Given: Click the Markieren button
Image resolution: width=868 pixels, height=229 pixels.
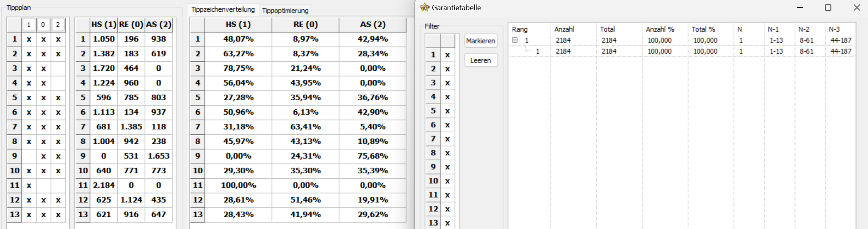Looking at the screenshot, I should point(481,41).
